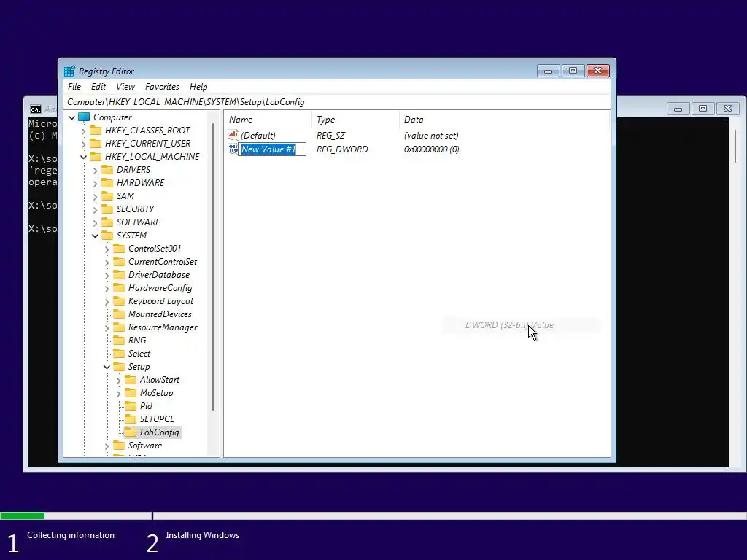Select the HardwareConfig folder icon
The height and width of the screenshot is (560, 747).
click(119, 287)
